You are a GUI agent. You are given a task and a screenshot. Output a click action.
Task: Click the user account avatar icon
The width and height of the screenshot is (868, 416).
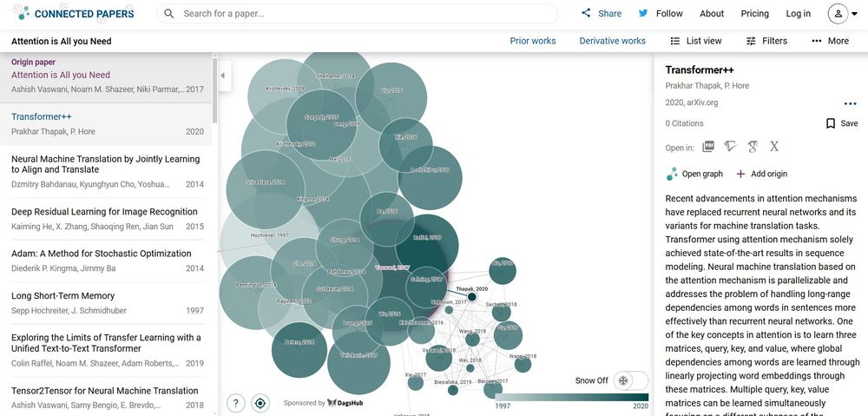coord(838,13)
